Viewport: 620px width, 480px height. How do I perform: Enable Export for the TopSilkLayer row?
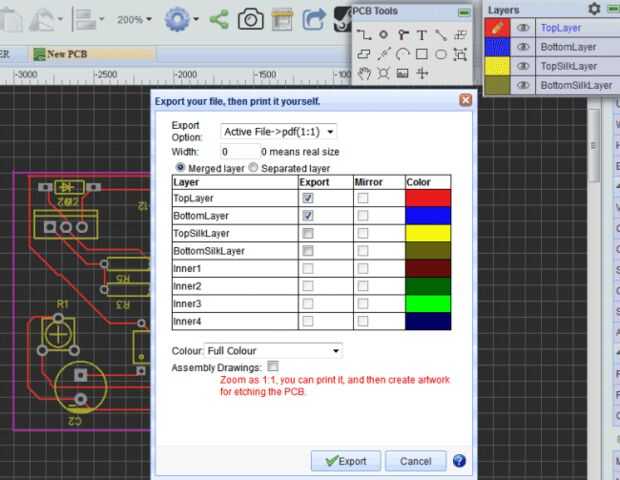[x=308, y=233]
